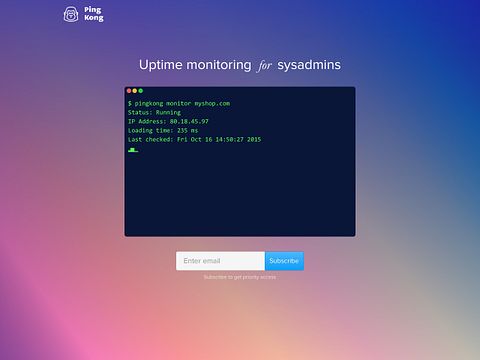Click the italic word 'for' in headline
The width and height of the screenshot is (480, 360).
click(265, 65)
